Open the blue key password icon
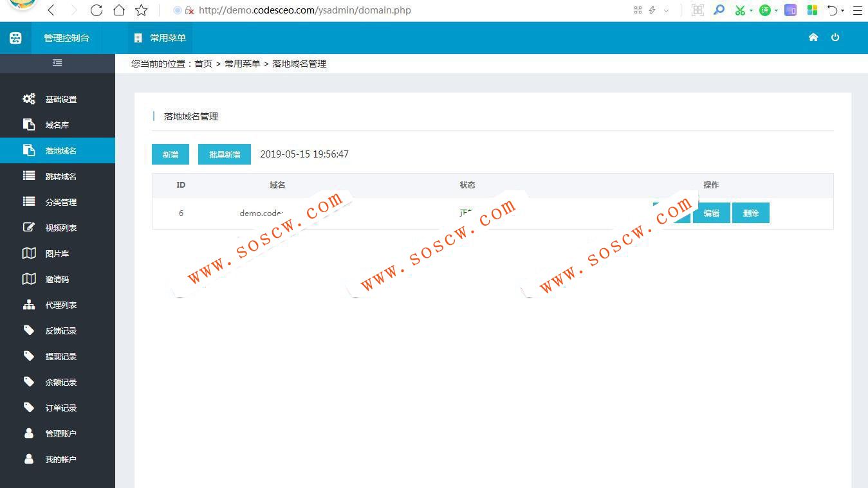Image resolution: width=868 pixels, height=488 pixels. (x=719, y=10)
